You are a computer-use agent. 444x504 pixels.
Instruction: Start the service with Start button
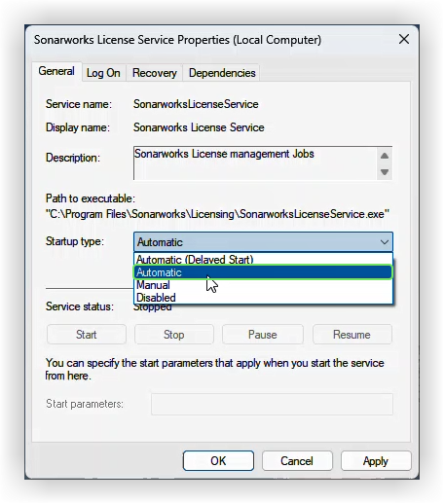pos(87,335)
